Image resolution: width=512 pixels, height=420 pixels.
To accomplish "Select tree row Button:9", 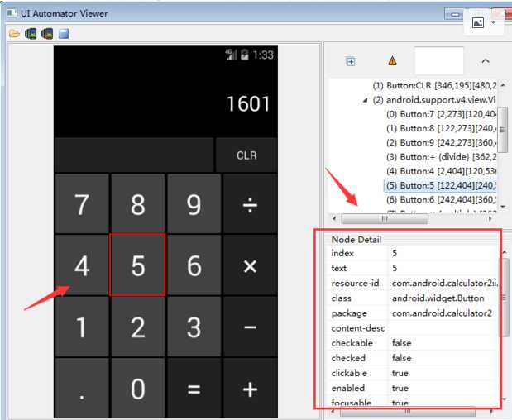I will (x=441, y=142).
